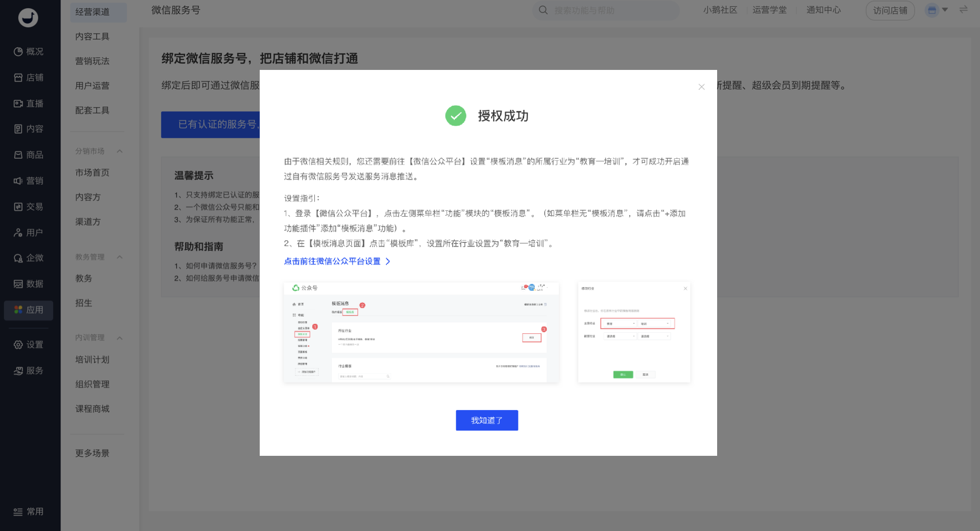Click 访问店铺 button
The image size is (980, 531).
pos(890,11)
